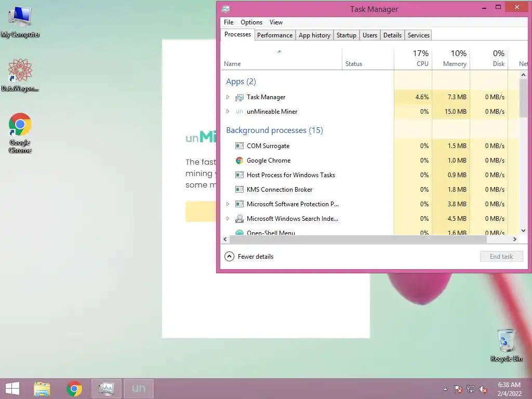The height and width of the screenshot is (399, 532).
Task: Click the Apps (2) group heading
Action: 241,82
